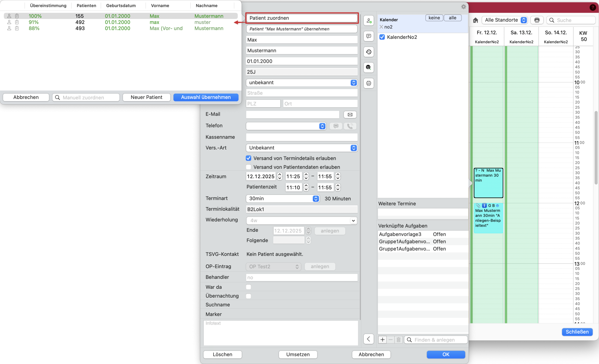This screenshot has height=364, width=599.
Task: Open the appointment history icon
Action: point(368,52)
